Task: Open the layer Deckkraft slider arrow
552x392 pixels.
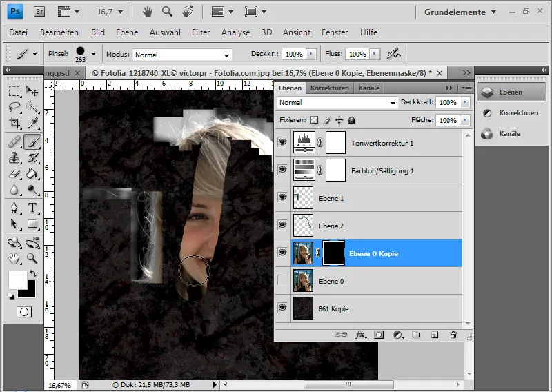Action: 465,102
